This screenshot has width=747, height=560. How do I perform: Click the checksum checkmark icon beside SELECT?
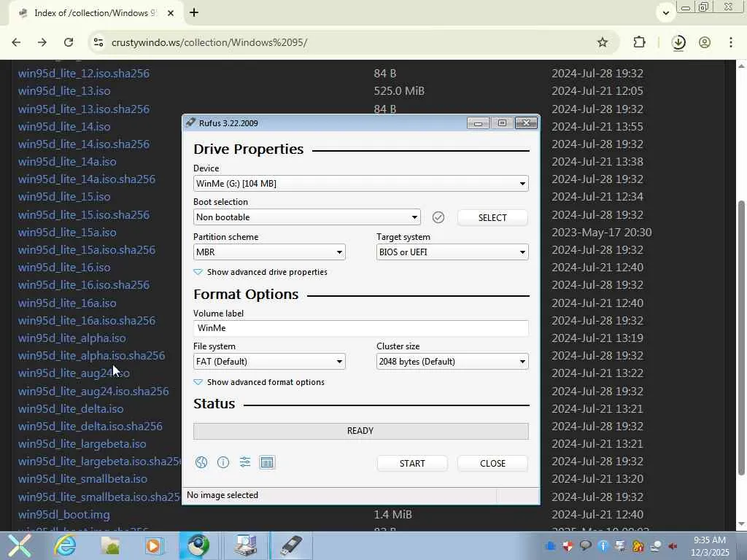(438, 217)
